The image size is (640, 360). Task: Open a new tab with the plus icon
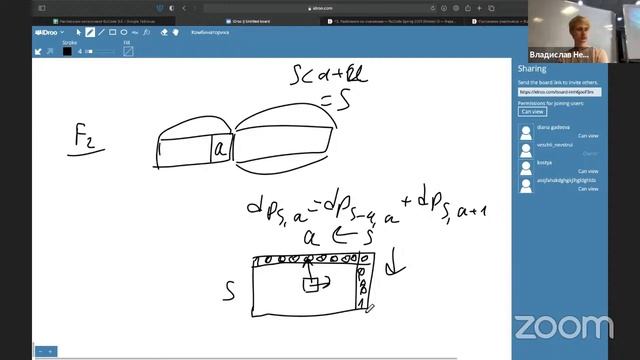pyautogui.click(x=480, y=8)
